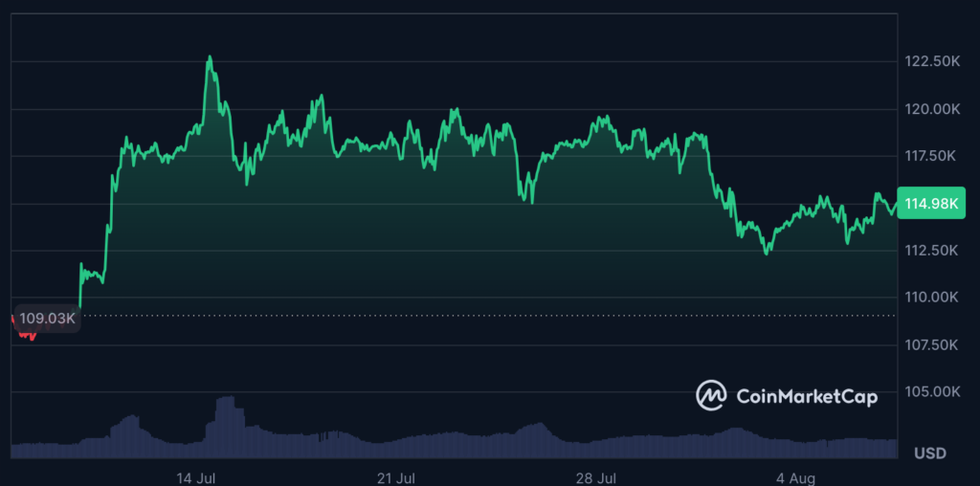The image size is (980, 486).
Task: Click the 112.50K y-axis label
Action: (x=931, y=251)
